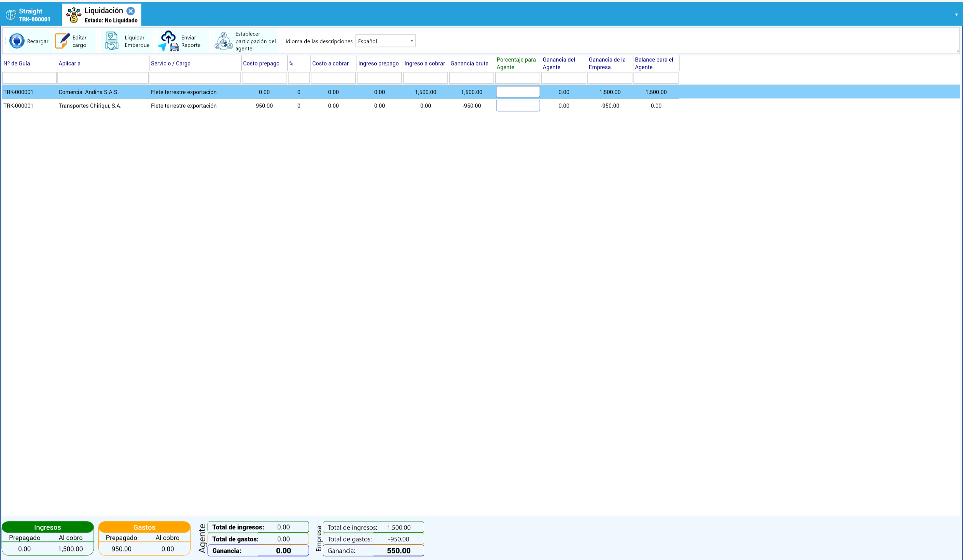The height and width of the screenshot is (560, 963).
Task: Click the toolbar grip handle left of Recargar
Action: pos(5,41)
